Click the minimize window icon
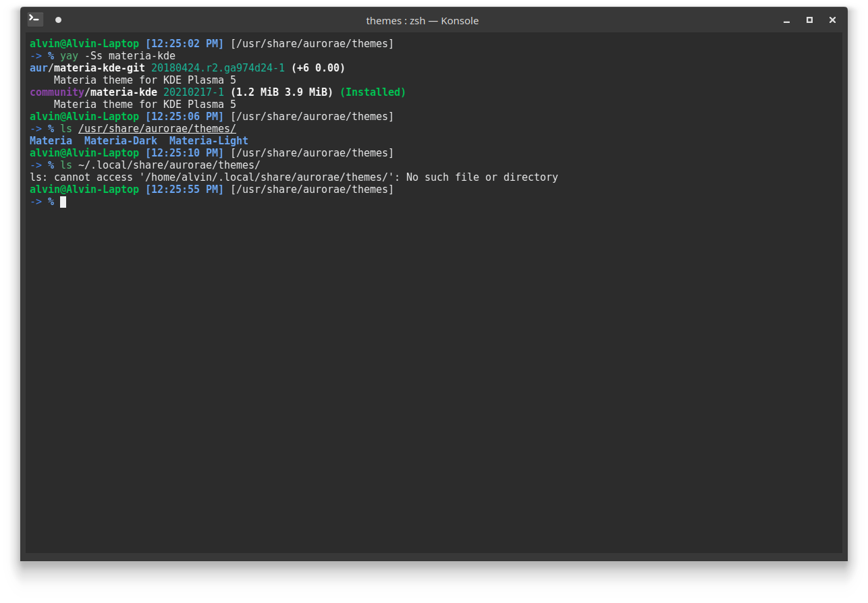The width and height of the screenshot is (868, 603). [786, 21]
